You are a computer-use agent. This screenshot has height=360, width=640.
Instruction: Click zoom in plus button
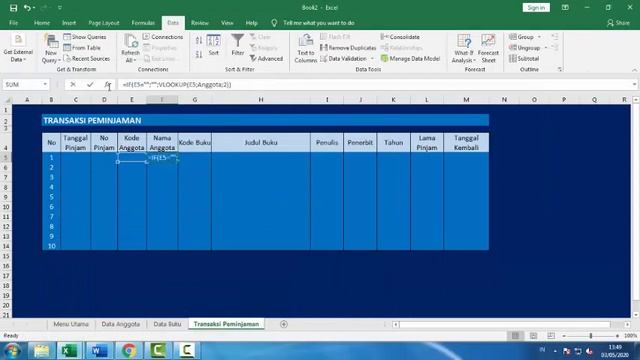pyautogui.click(x=618, y=336)
